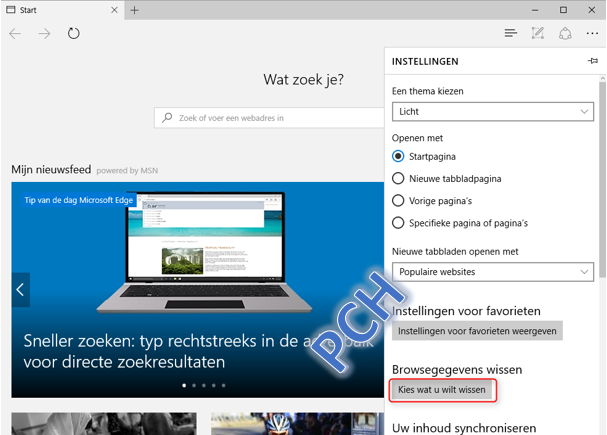Select the third carousel dot
Image resolution: width=607 pixels, height=435 pixels.
point(204,385)
